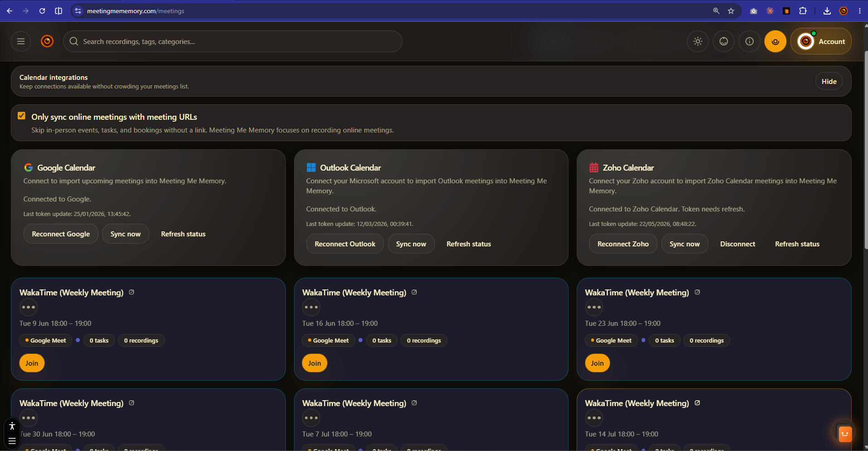Bookmark this page with star icon
The image size is (868, 451).
click(731, 11)
